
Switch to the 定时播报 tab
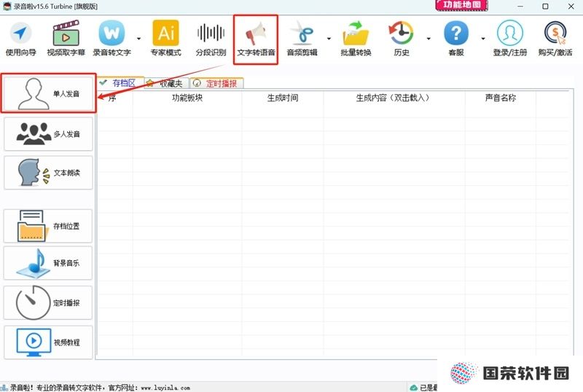(216, 83)
